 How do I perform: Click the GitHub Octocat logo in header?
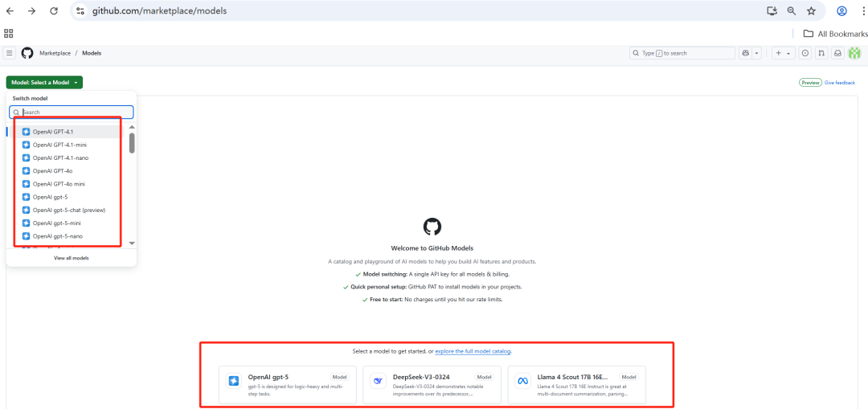pyautogui.click(x=27, y=53)
